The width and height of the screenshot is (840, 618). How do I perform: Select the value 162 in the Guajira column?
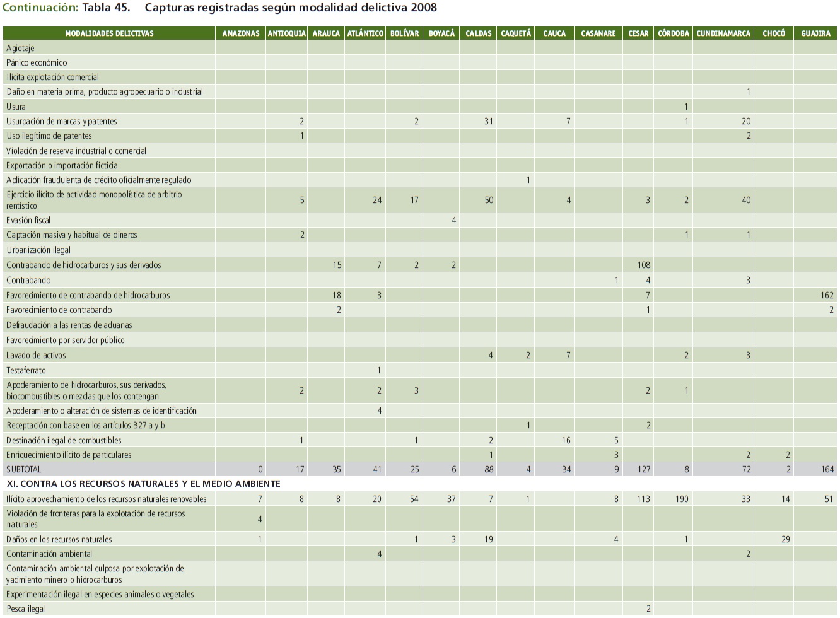pos(827,295)
